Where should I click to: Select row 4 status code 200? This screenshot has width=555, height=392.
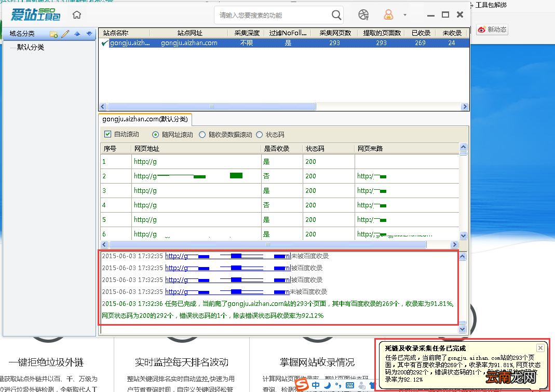[329, 205]
